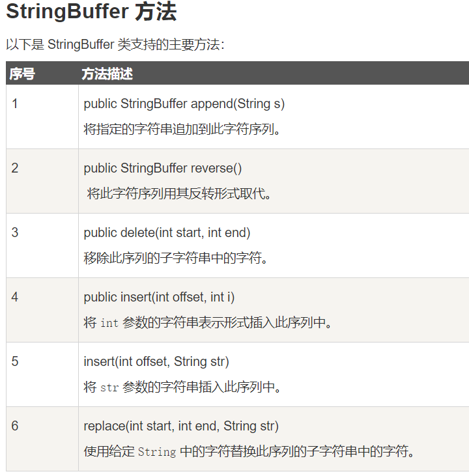Click the description 将此字符序列用其反转形式取代
Image resolution: width=469 pixels, height=476 pixels.
(179, 193)
